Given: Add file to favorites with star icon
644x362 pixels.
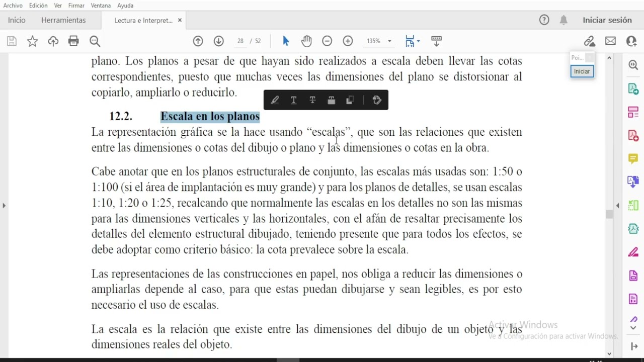Looking at the screenshot, I should click(x=32, y=41).
